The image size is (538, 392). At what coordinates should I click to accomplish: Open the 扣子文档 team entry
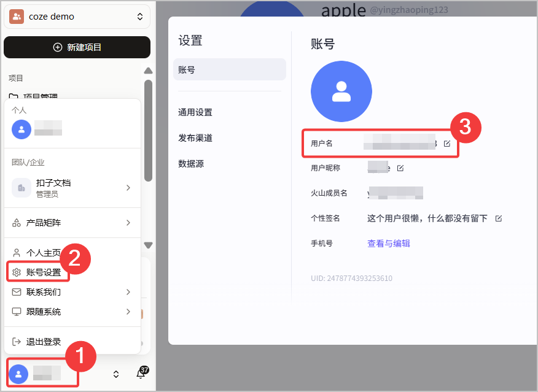tap(72, 188)
